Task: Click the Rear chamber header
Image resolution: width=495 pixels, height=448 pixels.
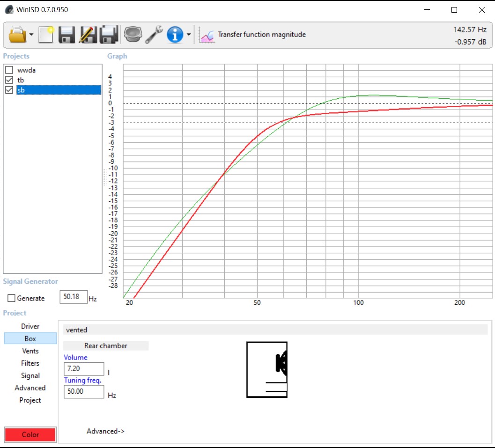Action: click(x=106, y=345)
